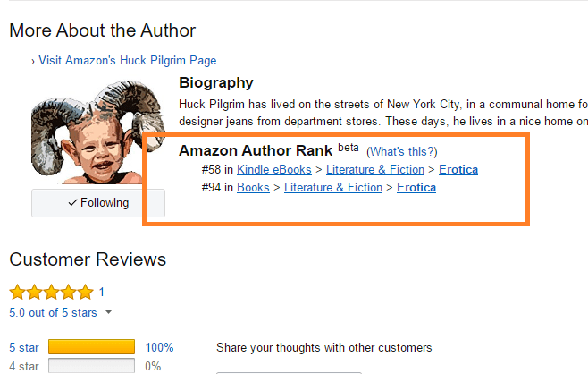Screen dimensions: 588x374
Task: Click the full 5 star histogram bar
Action: coord(91,347)
